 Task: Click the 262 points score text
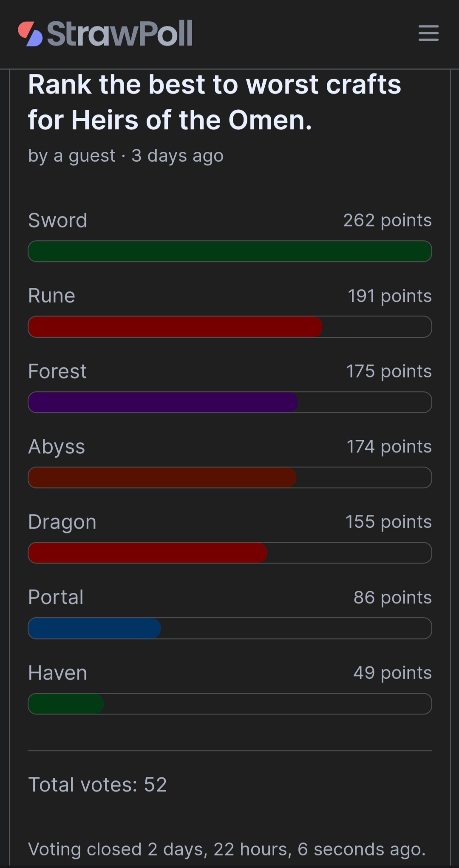click(x=388, y=221)
